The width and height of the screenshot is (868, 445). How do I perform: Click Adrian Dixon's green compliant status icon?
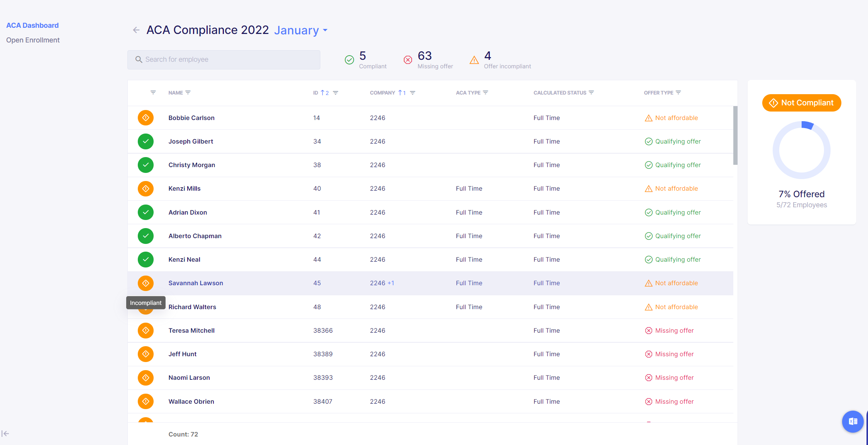(x=146, y=212)
